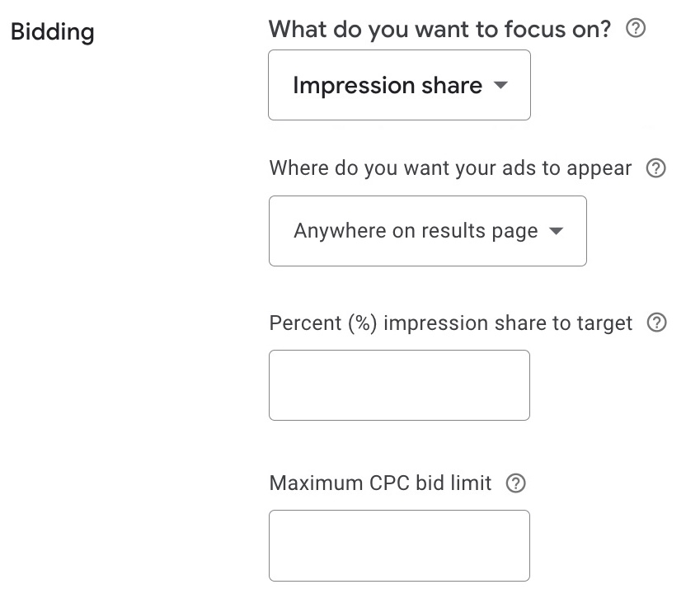Click the "What do you want to focus on?" label
The width and height of the screenshot is (700, 589).
440,29
